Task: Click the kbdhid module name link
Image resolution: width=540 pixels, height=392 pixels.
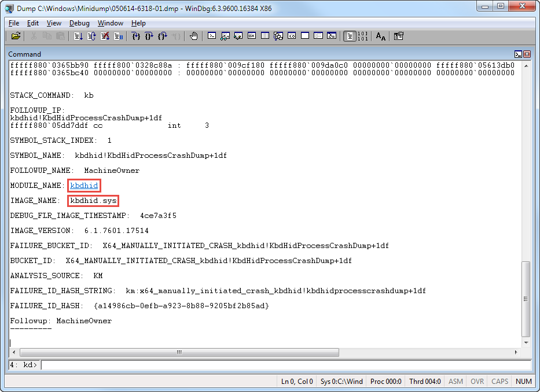Action: click(x=84, y=186)
